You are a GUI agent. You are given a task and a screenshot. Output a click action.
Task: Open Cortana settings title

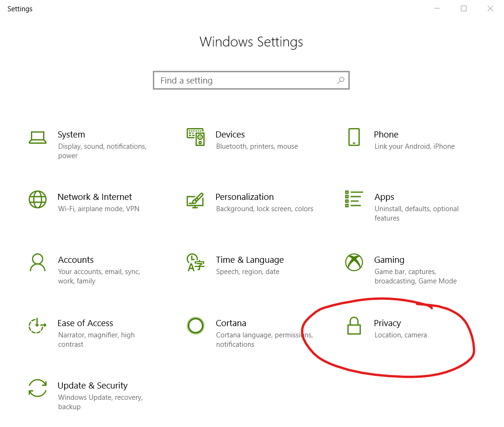click(x=231, y=323)
